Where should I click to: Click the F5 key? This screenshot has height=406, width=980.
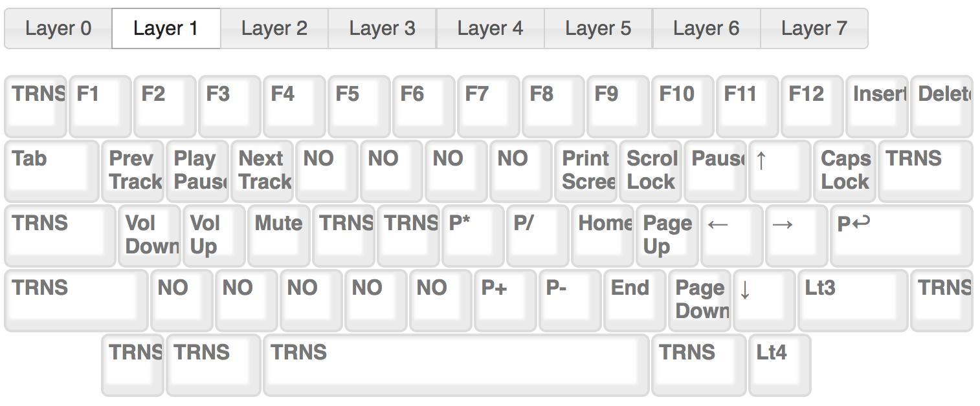[359, 106]
